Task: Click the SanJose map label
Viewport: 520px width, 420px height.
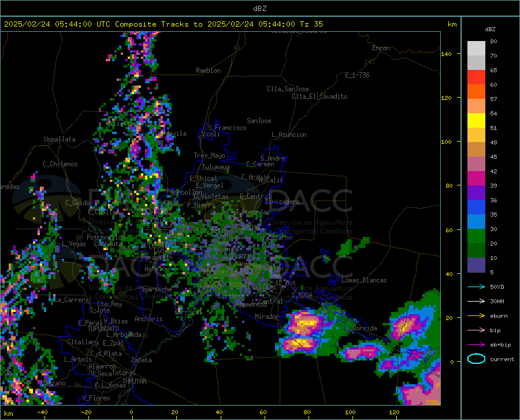Action: point(259,121)
